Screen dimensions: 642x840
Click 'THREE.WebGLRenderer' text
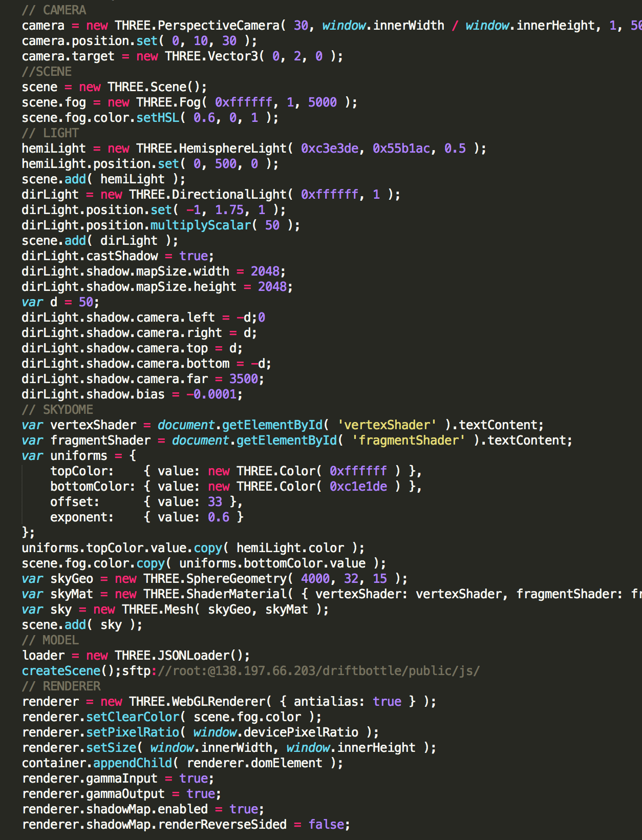click(197, 701)
